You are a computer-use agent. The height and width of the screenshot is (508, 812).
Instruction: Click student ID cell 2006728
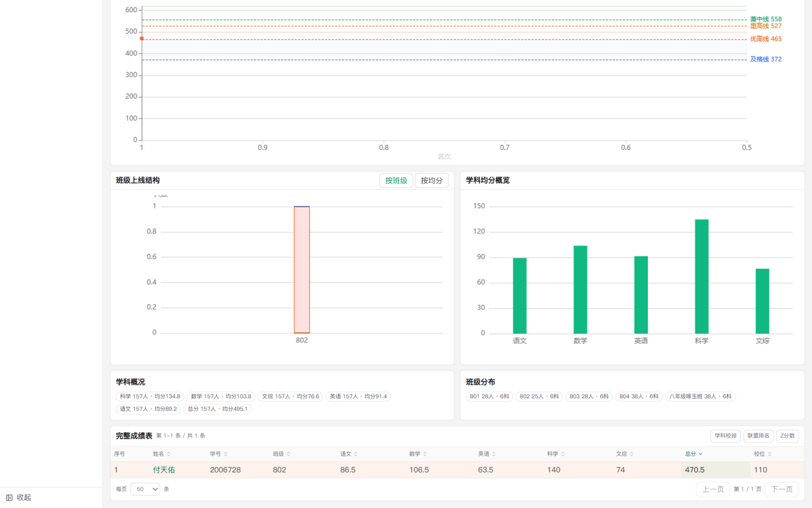pyautogui.click(x=226, y=470)
